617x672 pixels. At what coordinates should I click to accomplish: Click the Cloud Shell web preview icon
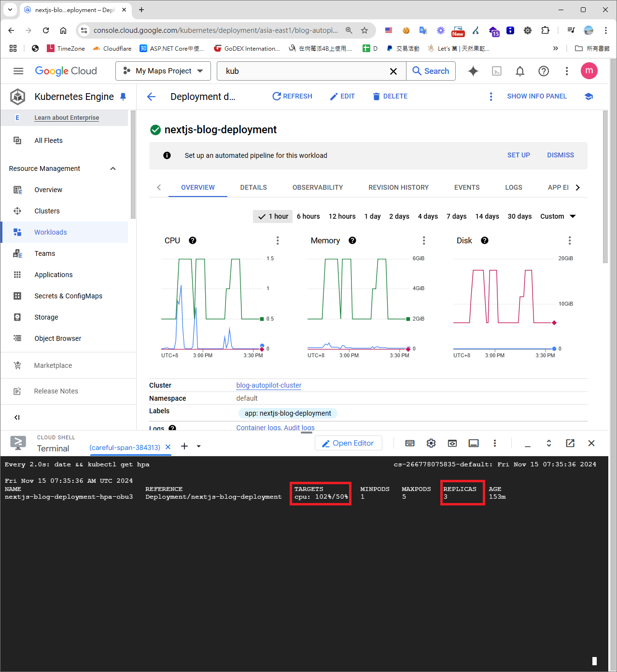452,443
